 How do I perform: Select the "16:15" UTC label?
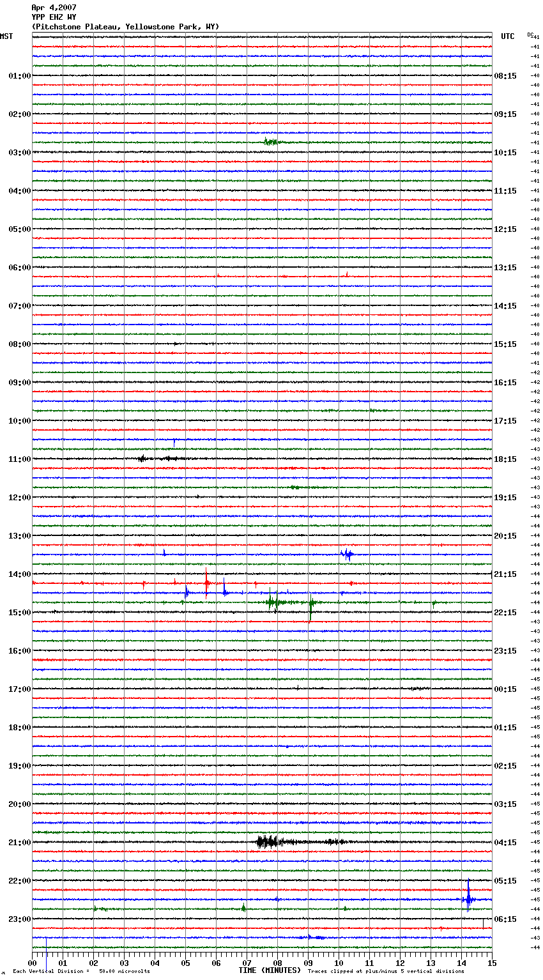[505, 383]
